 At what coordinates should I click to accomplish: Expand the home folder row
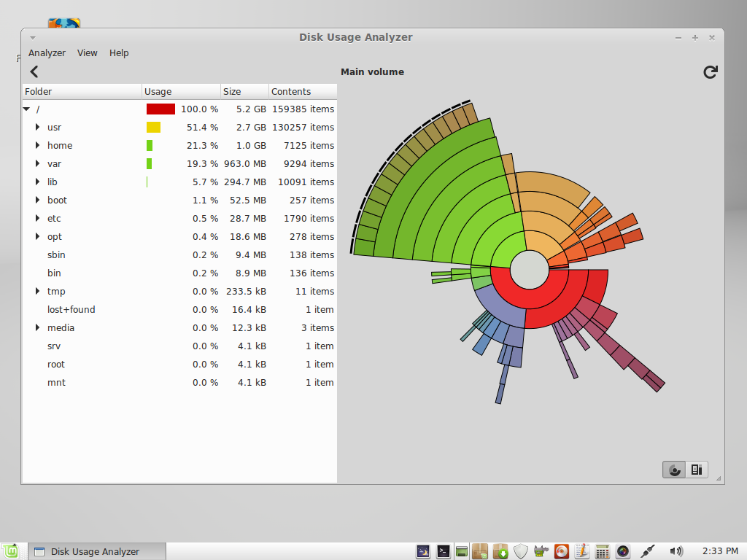pyautogui.click(x=38, y=146)
